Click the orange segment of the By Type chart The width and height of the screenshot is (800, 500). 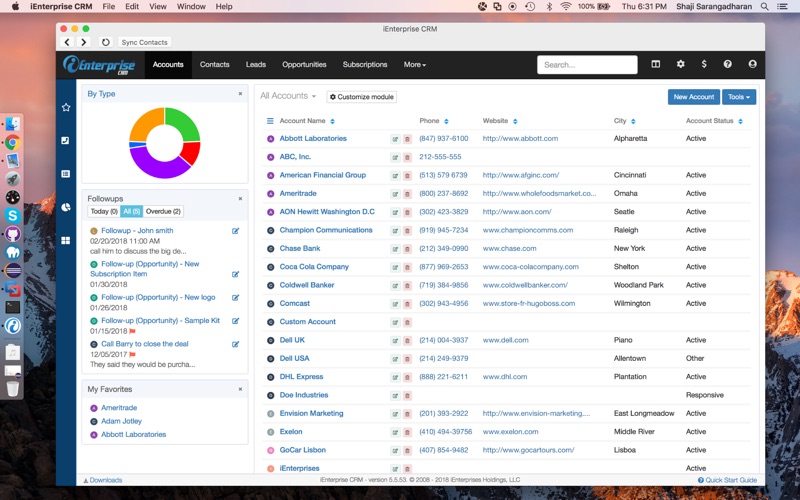145,124
